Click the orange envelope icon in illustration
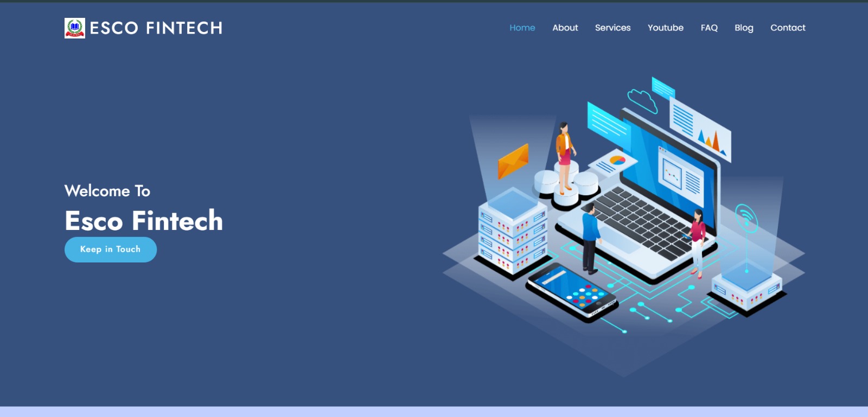Viewport: 868px width, 417px height. [x=513, y=161]
